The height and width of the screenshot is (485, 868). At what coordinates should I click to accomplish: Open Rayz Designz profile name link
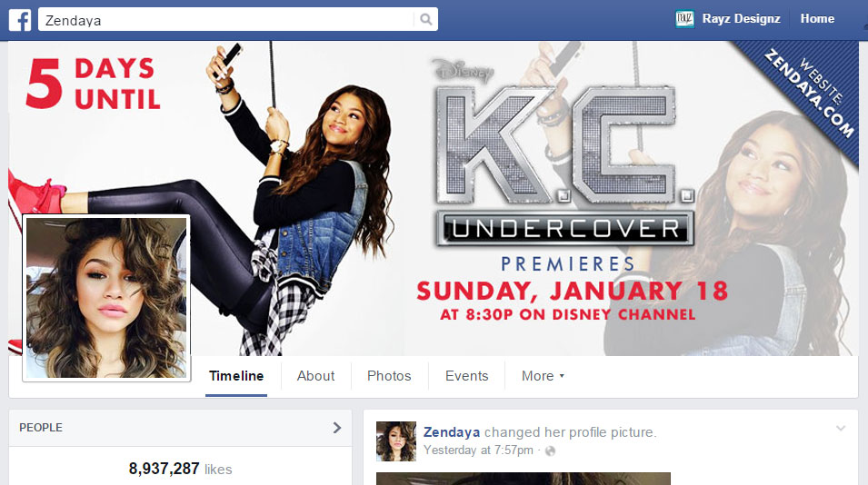tap(742, 19)
